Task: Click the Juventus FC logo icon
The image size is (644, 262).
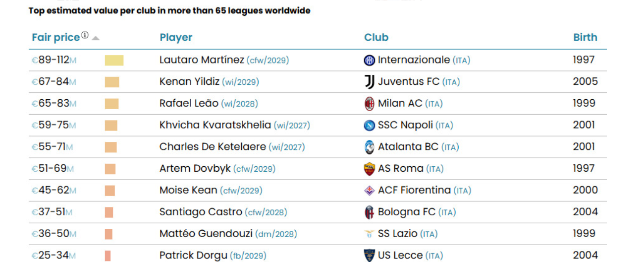Action: pyautogui.click(x=370, y=82)
